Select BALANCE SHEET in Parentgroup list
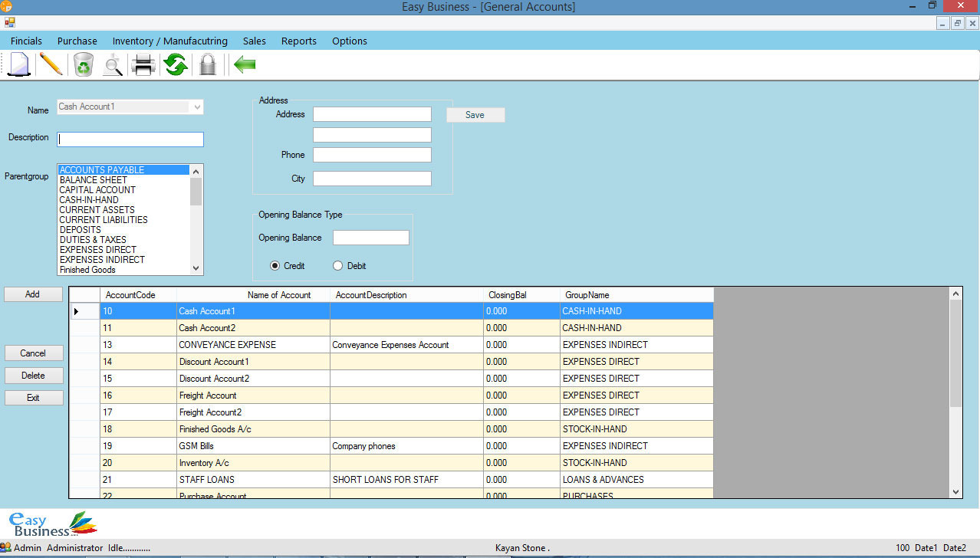 [x=123, y=180]
